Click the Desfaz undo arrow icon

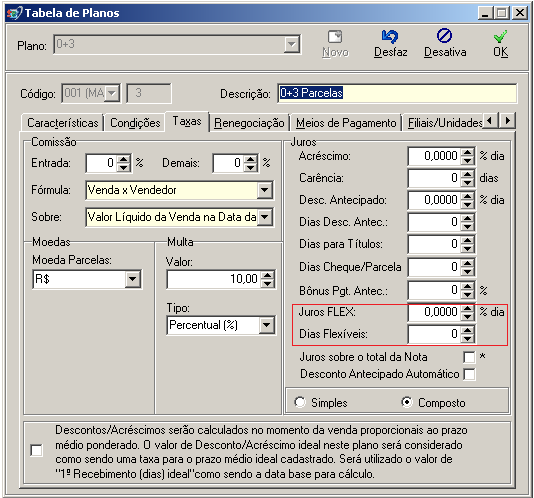point(390,36)
